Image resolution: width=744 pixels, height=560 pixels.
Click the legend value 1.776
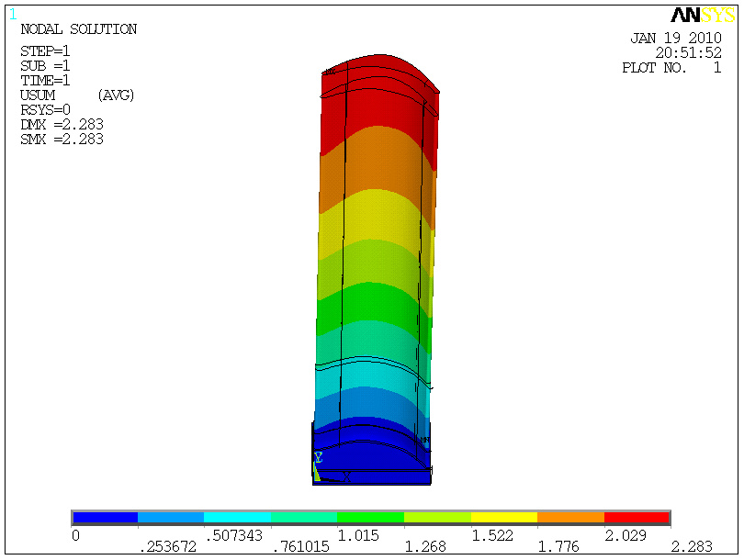coord(558,547)
